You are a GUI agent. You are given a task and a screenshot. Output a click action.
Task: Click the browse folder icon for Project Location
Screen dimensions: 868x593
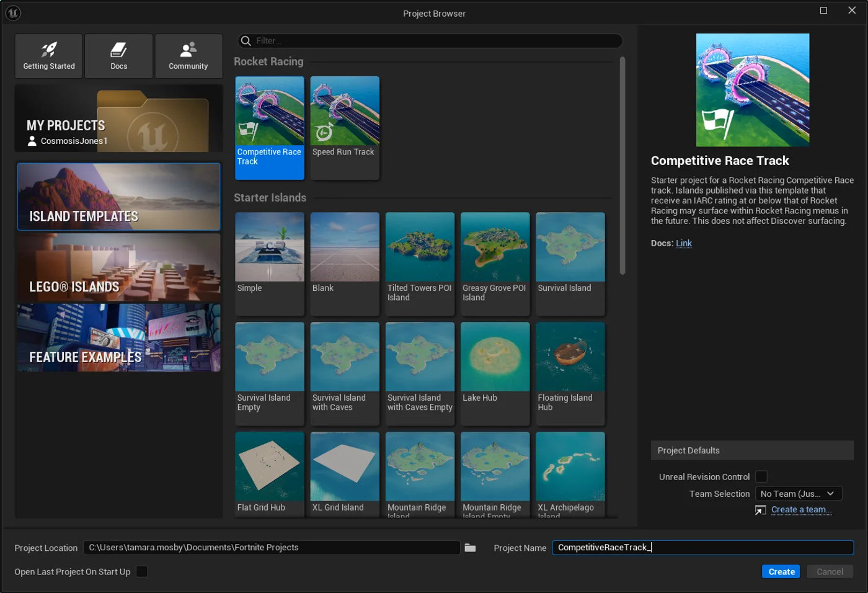pos(471,548)
